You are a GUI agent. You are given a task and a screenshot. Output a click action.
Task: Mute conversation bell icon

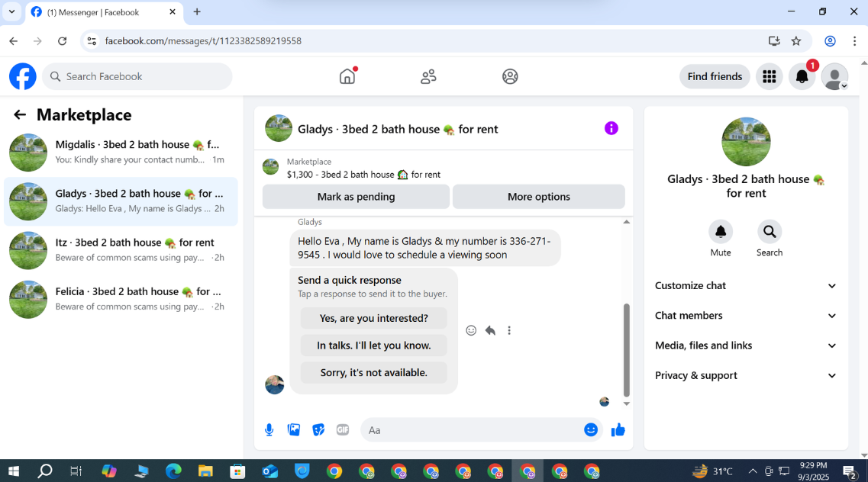coord(721,232)
